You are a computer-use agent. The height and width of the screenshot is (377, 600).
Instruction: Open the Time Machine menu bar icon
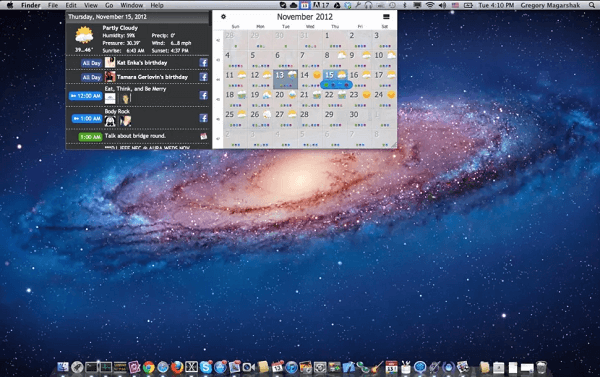click(x=393, y=5)
